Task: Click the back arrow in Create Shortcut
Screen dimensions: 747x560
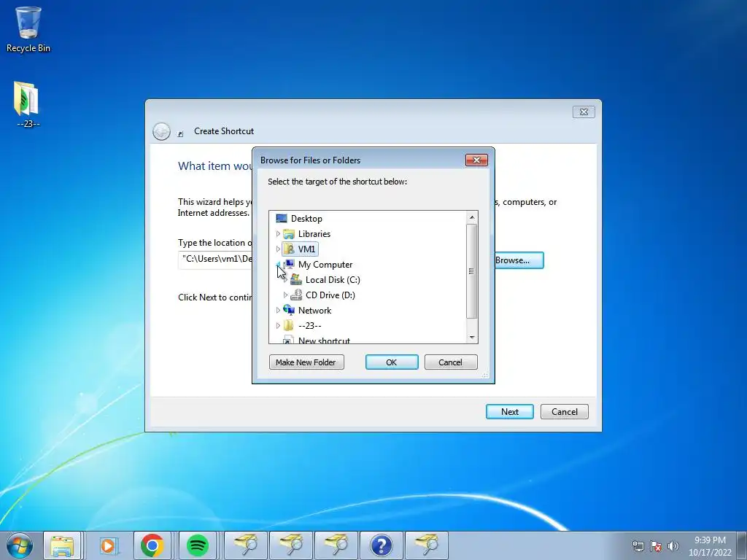Action: pos(161,131)
